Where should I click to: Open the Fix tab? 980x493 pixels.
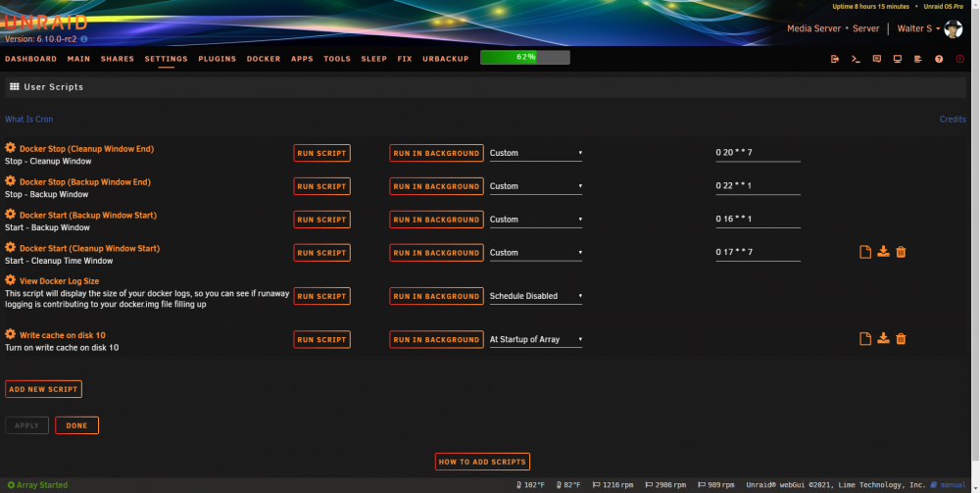tap(405, 59)
